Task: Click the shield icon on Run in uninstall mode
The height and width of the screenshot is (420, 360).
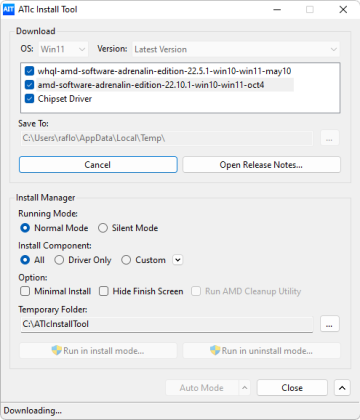Action: tap(215, 350)
